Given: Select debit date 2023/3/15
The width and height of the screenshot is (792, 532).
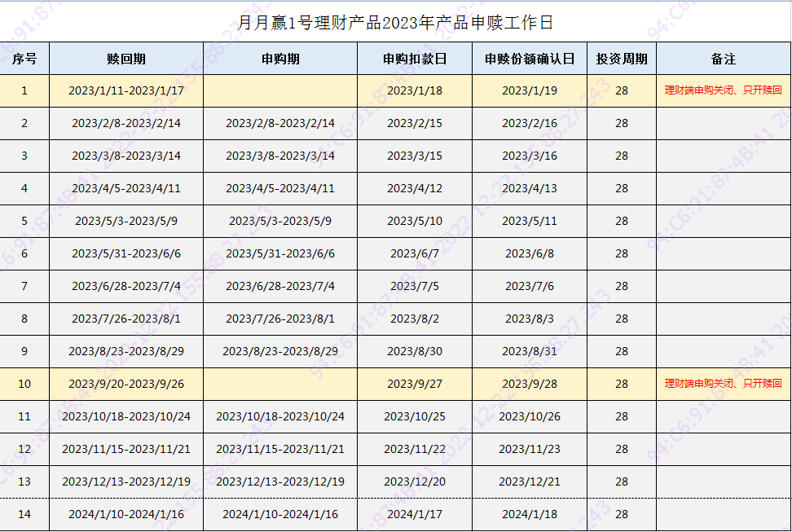Looking at the screenshot, I should [415, 156].
